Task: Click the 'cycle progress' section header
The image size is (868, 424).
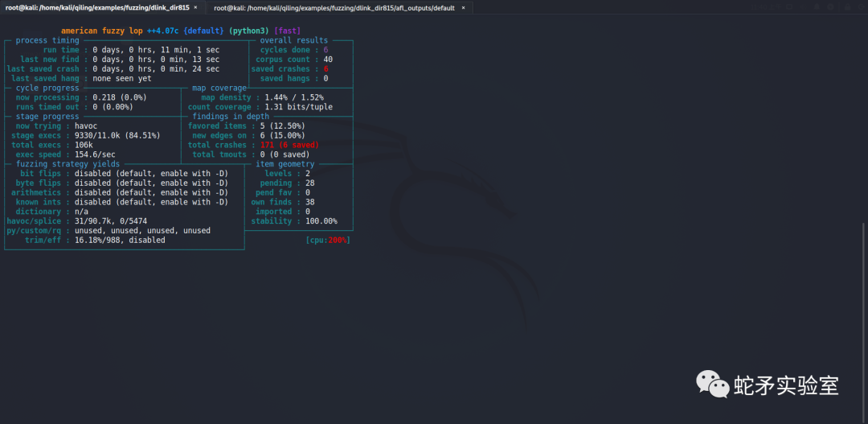Action: click(x=47, y=89)
